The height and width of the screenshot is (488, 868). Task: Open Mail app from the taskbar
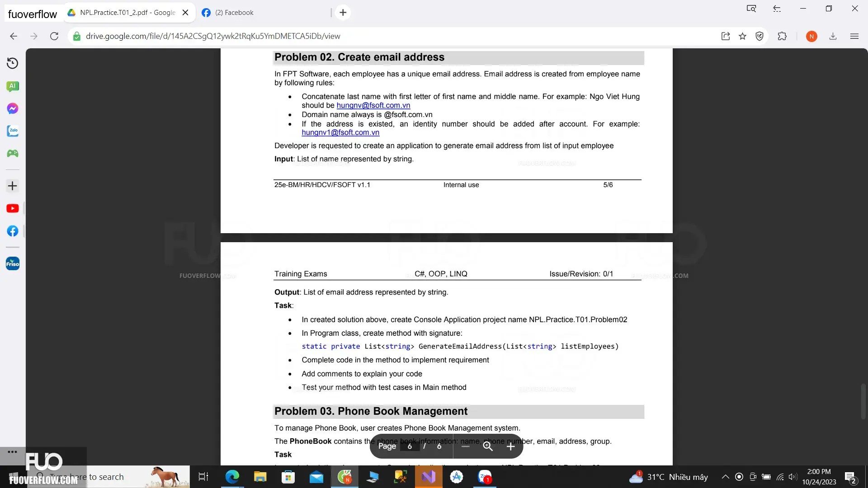(x=316, y=477)
